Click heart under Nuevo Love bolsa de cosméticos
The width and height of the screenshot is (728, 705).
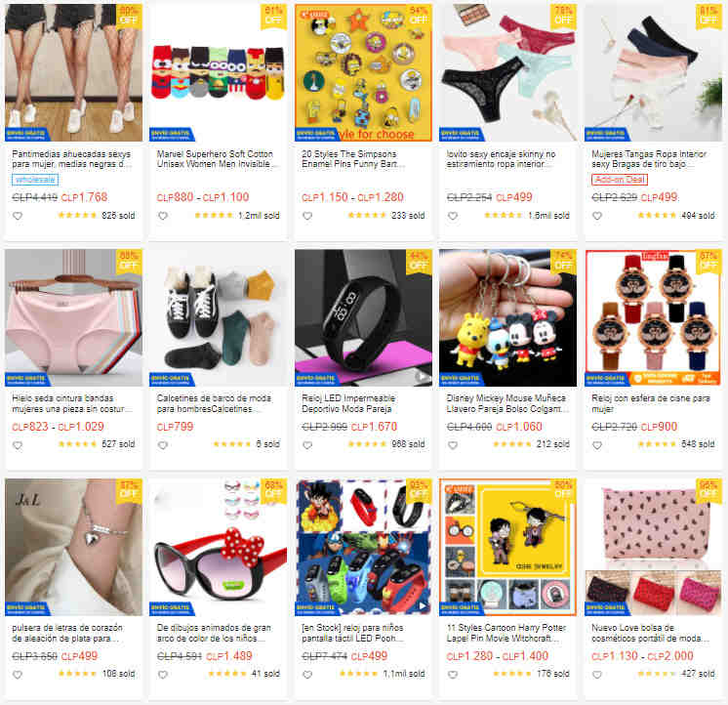click(x=597, y=675)
